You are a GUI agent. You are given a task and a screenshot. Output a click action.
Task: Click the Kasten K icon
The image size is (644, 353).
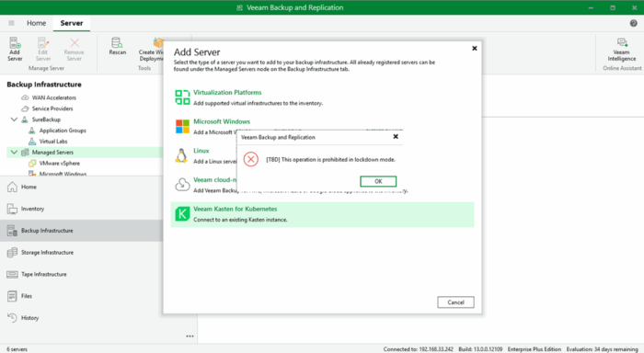tap(182, 214)
